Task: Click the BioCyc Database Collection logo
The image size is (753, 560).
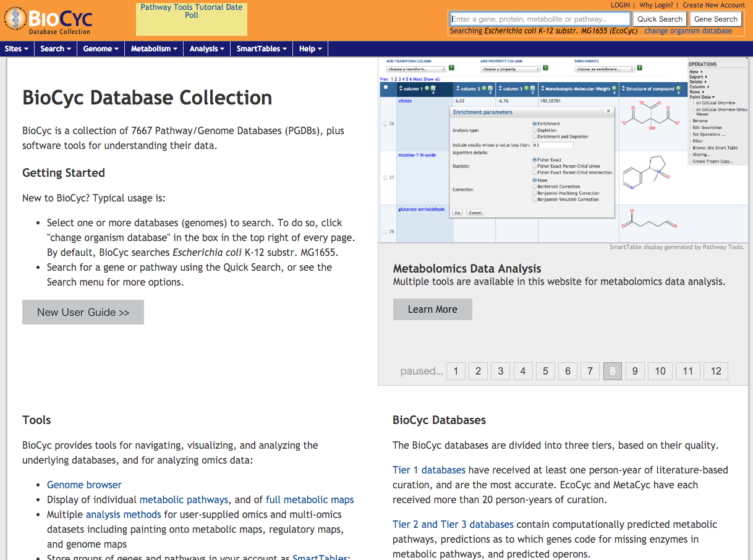Action: 48,20
